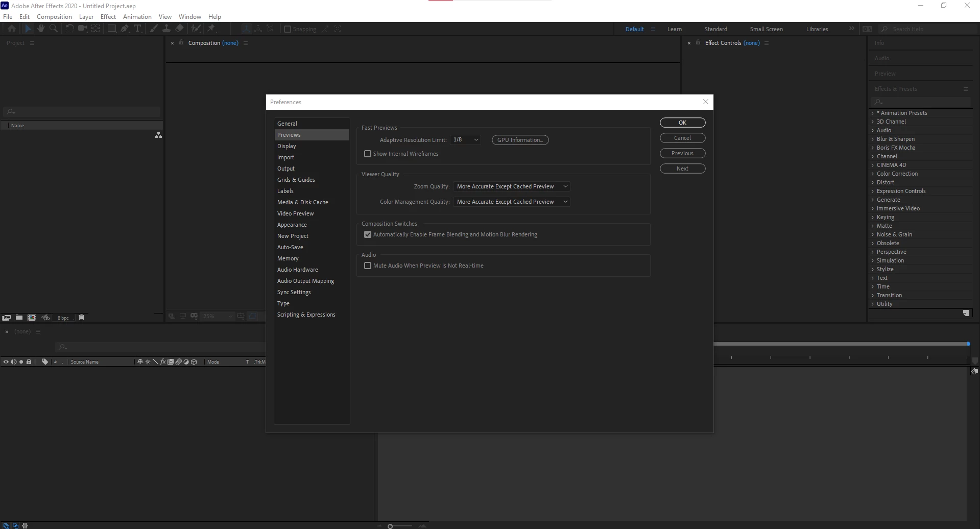Click the lock column icon in timeline
The width and height of the screenshot is (980, 529).
(x=29, y=362)
